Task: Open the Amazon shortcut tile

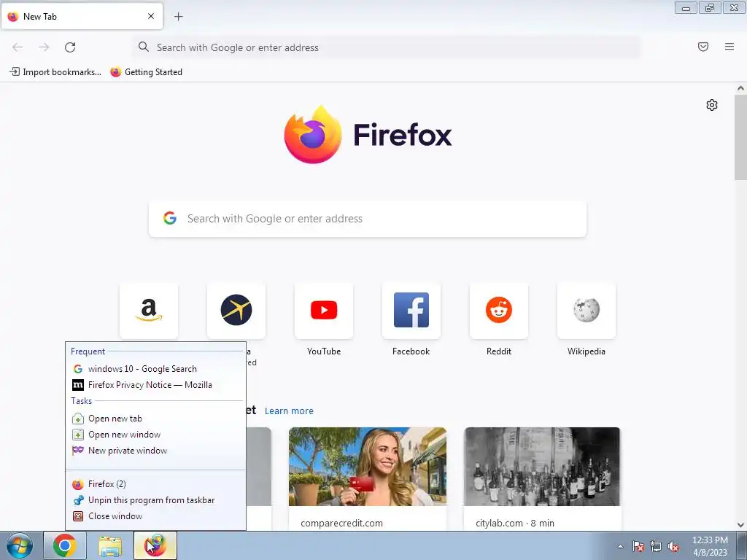Action: click(x=149, y=311)
